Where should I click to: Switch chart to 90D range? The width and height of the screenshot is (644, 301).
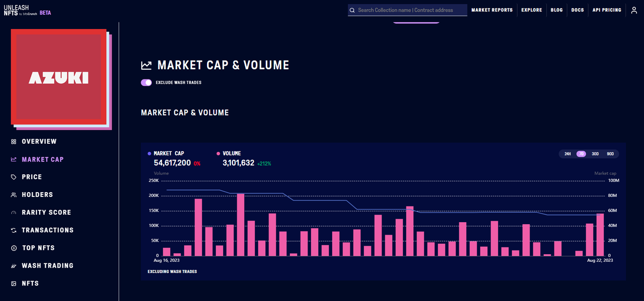[x=610, y=154]
